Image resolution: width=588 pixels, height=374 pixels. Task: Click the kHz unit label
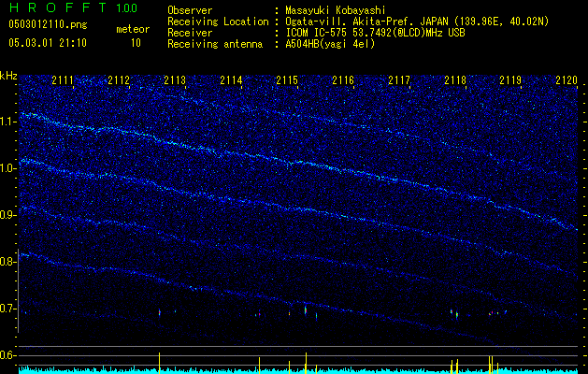(x=8, y=76)
